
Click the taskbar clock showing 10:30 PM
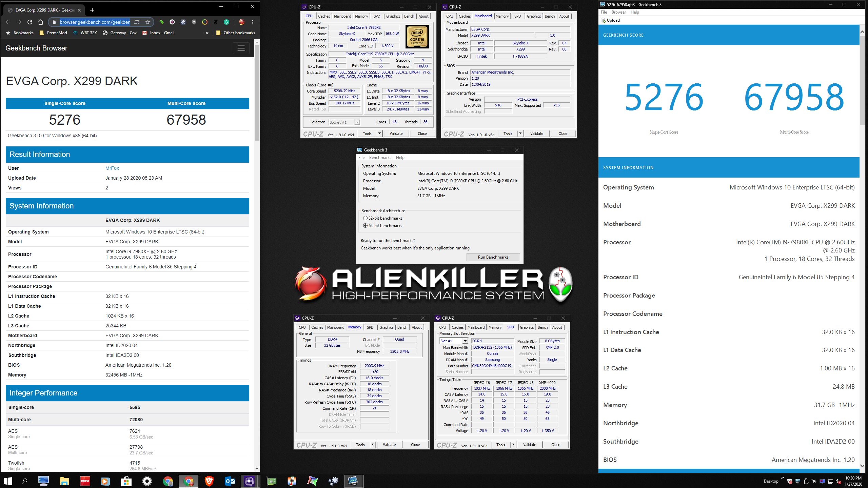click(x=853, y=481)
